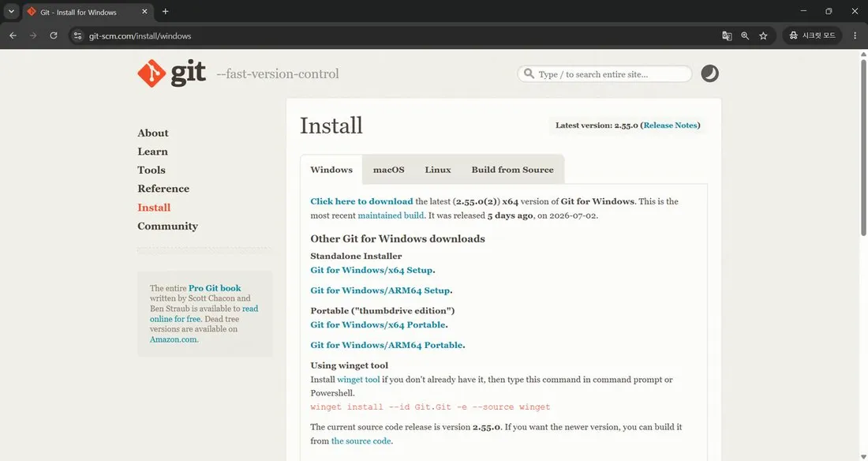Image resolution: width=868 pixels, height=461 pixels.
Task: Open the Build from Source tab
Action: click(513, 170)
